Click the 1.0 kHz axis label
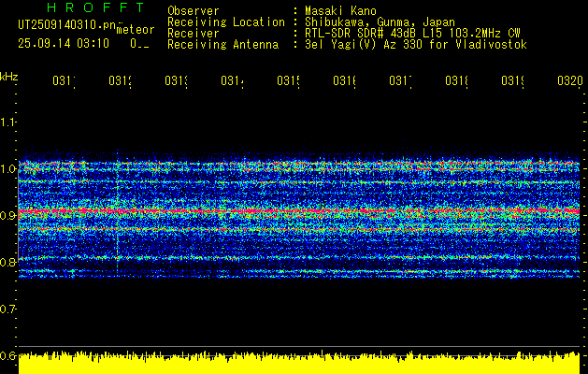The width and height of the screenshot is (588, 374). point(7,169)
